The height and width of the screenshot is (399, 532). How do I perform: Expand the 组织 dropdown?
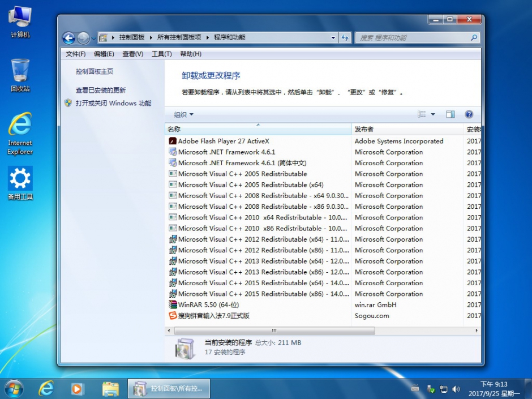(x=183, y=115)
